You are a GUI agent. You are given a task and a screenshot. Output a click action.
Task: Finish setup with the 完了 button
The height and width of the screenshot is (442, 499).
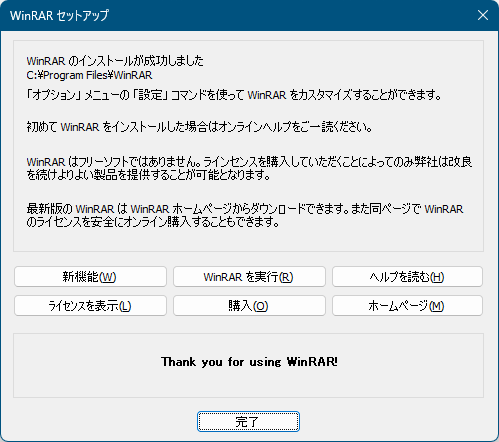click(x=248, y=421)
